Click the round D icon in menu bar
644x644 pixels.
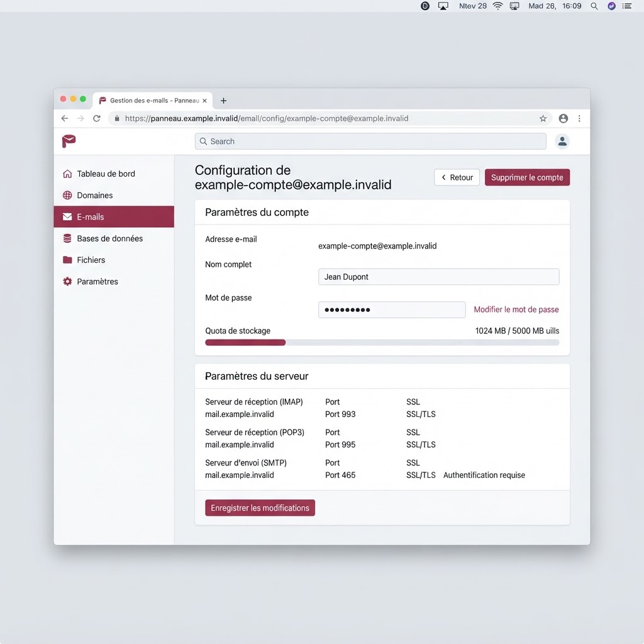425,6
